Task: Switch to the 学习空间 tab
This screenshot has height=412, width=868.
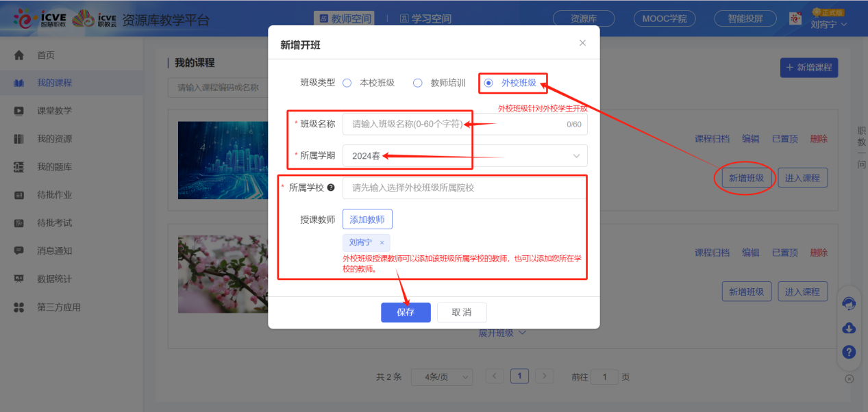Action: (428, 18)
